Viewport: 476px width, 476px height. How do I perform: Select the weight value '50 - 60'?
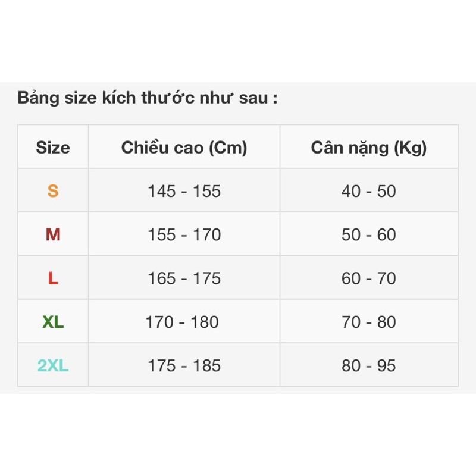point(369,234)
